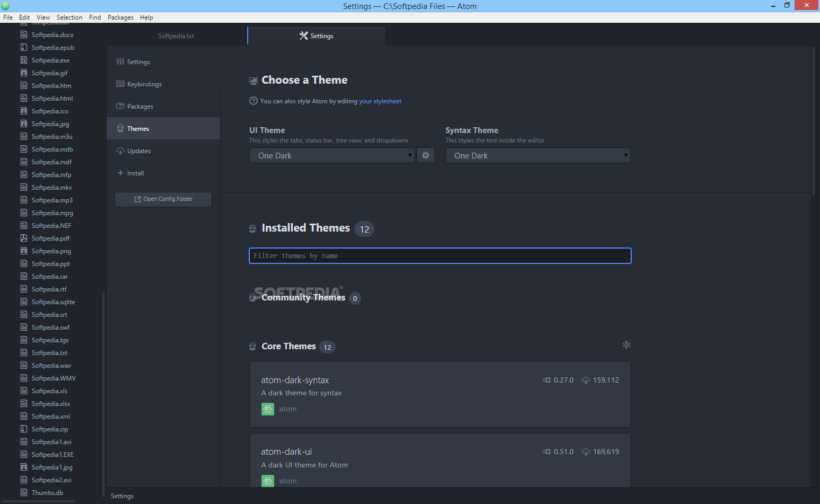This screenshot has width=820, height=504.
Task: Click atom author name on atom-dark-syntax card
Action: tap(288, 409)
